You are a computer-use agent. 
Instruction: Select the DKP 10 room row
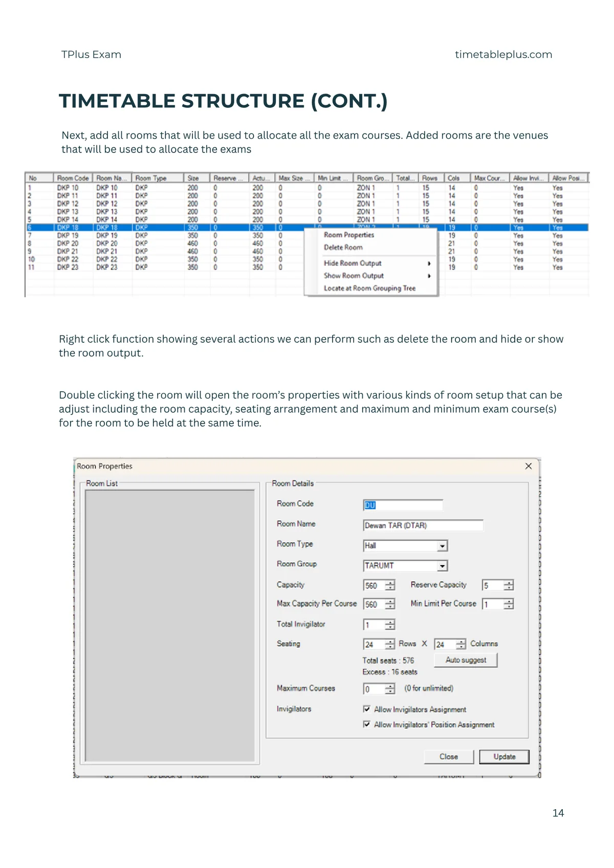[x=307, y=188]
